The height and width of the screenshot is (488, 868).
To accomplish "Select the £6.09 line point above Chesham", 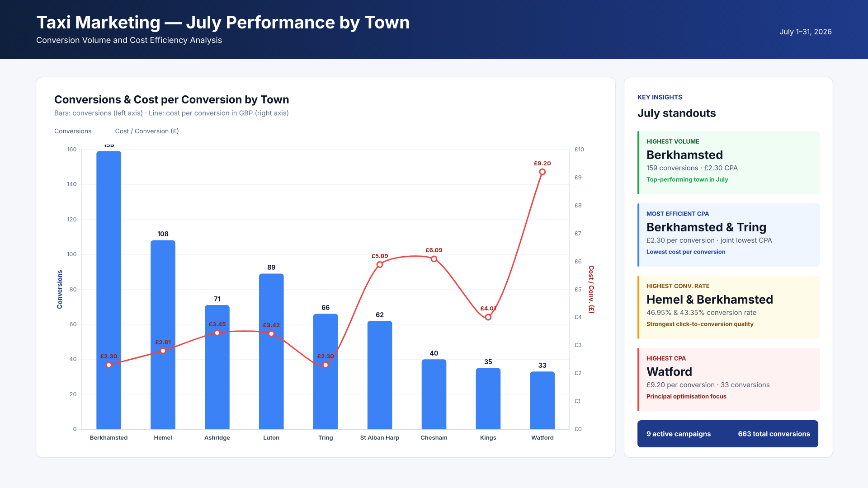I will click(434, 259).
